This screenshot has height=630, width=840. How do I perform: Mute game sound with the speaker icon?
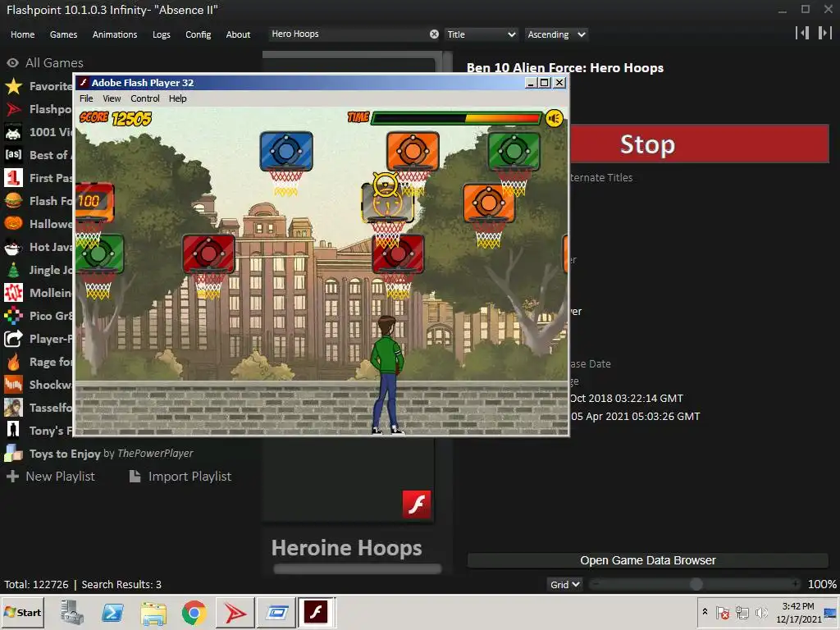tap(554, 118)
